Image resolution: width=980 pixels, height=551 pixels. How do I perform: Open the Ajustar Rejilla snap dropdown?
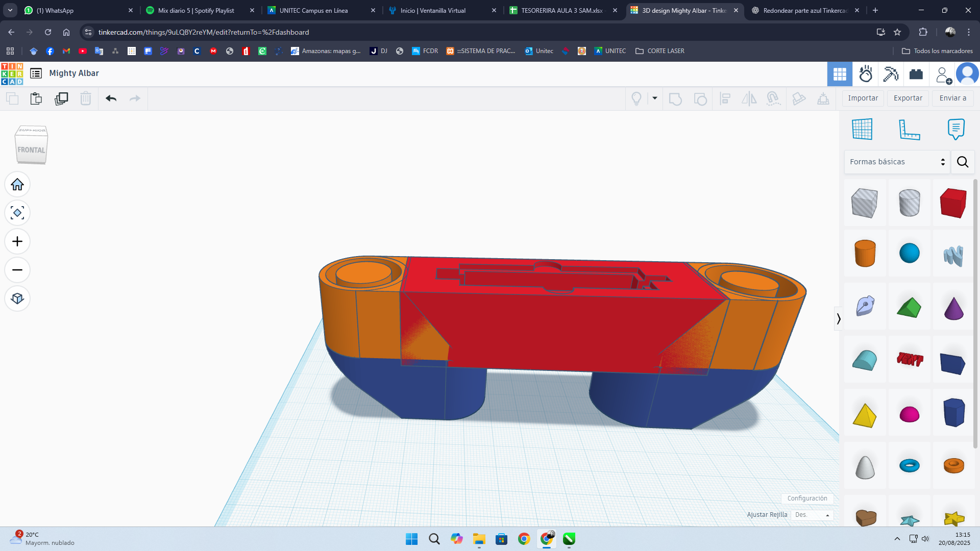click(813, 515)
